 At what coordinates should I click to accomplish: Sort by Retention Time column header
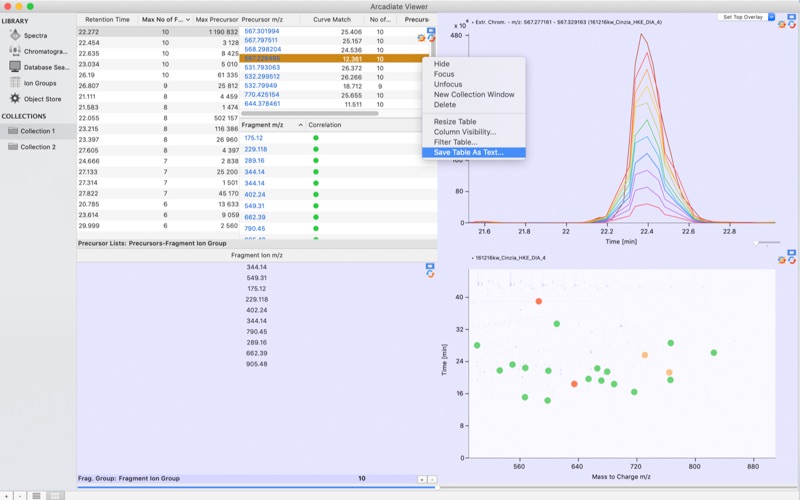click(107, 20)
